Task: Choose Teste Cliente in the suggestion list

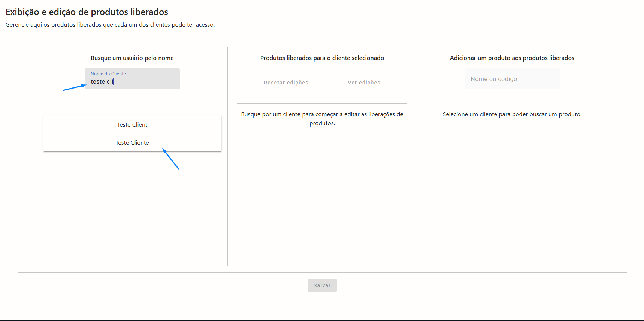Action: pyautogui.click(x=132, y=143)
